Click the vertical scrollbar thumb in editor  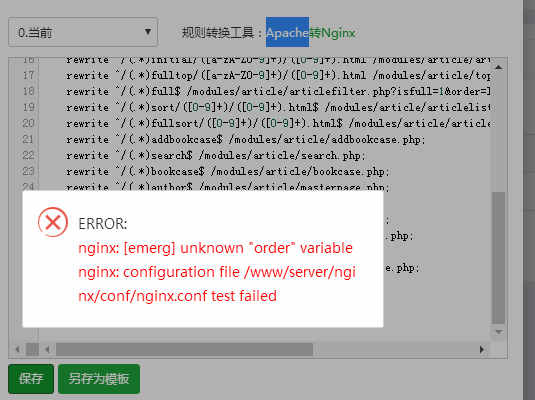[498, 258]
